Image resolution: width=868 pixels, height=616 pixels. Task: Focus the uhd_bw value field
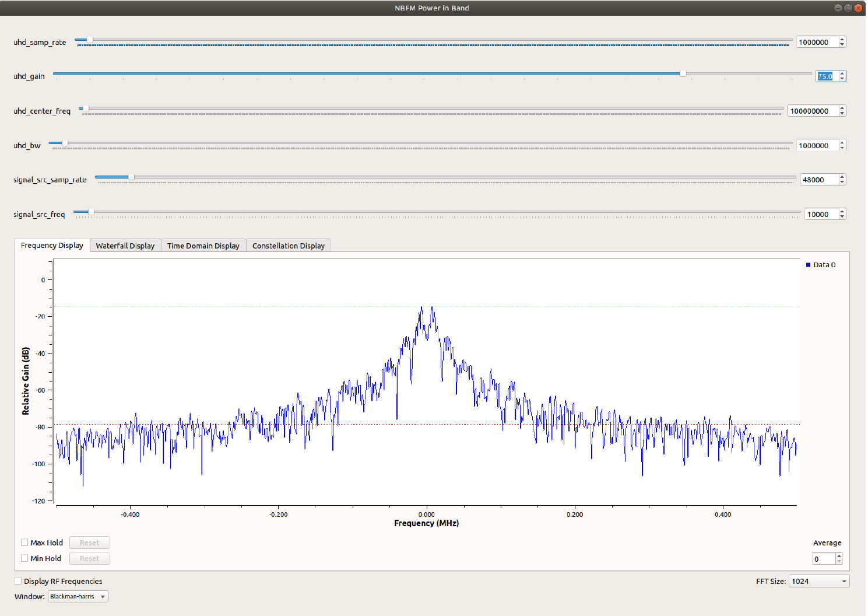coord(817,145)
